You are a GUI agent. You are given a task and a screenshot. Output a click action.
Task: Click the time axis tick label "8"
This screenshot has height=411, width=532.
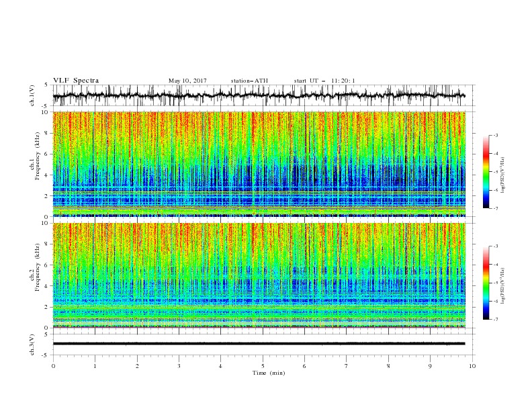[x=388, y=366]
